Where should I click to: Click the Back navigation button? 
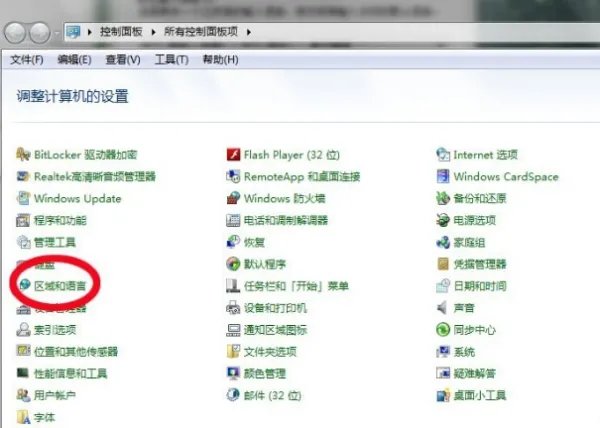[15, 33]
